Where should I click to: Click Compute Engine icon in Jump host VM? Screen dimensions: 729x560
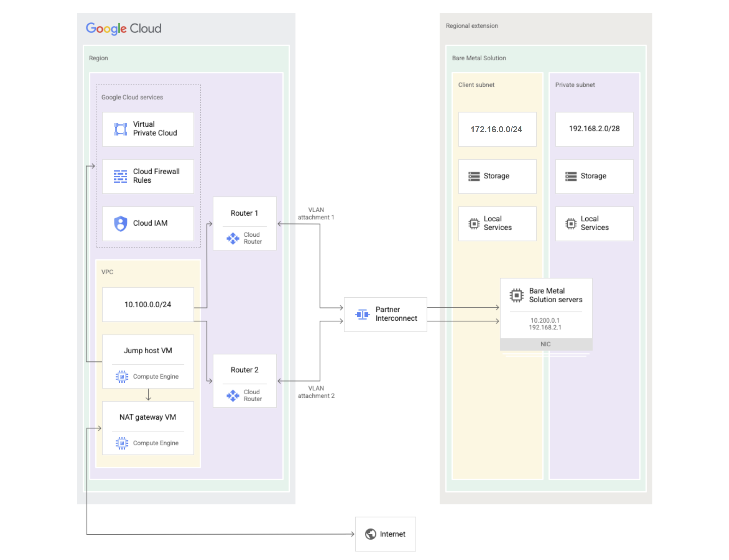[122, 377]
